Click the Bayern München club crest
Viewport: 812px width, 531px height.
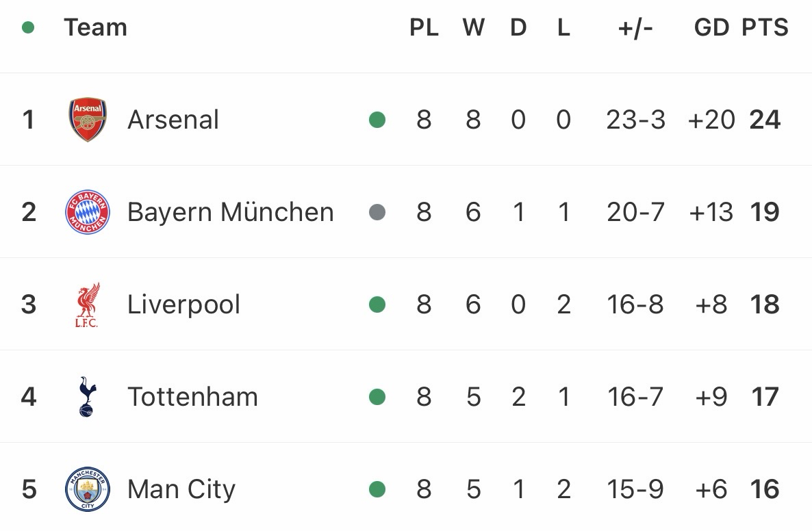tap(87, 212)
